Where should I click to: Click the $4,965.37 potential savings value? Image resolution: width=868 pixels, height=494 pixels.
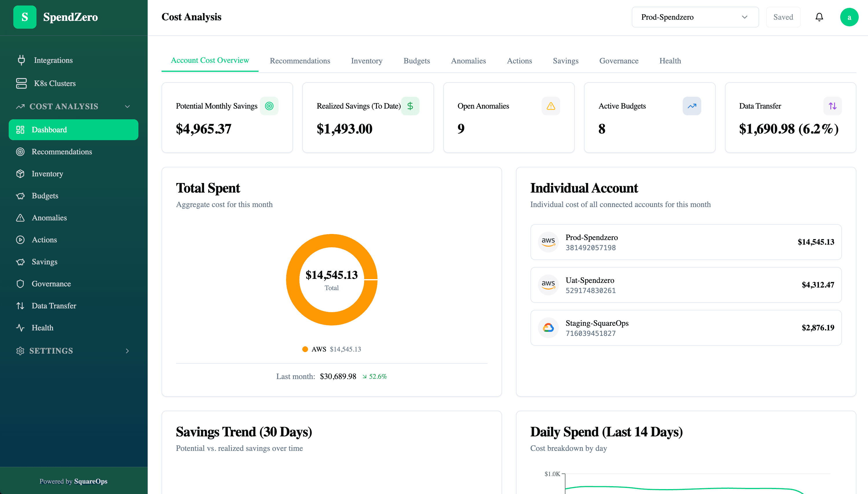(x=204, y=129)
